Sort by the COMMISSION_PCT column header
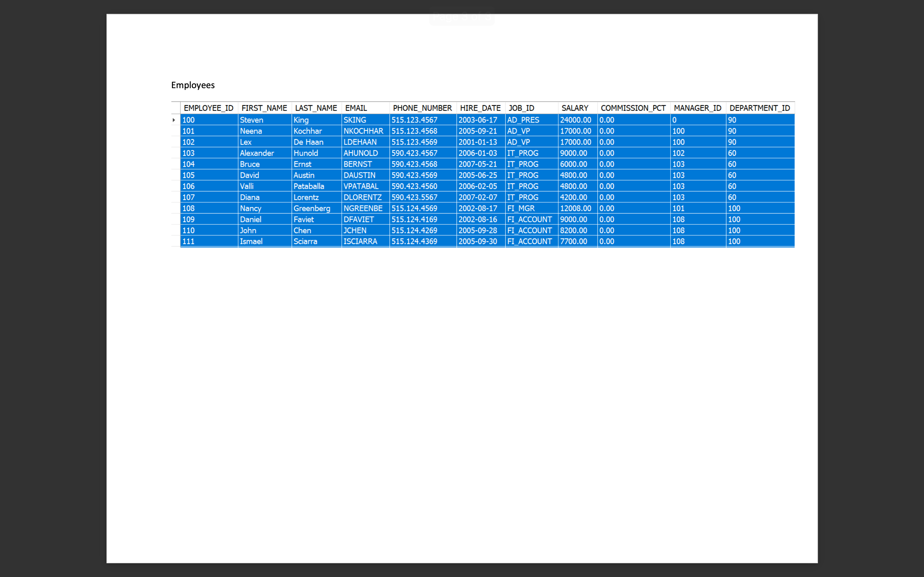Screen dimensions: 924x577 coord(633,108)
